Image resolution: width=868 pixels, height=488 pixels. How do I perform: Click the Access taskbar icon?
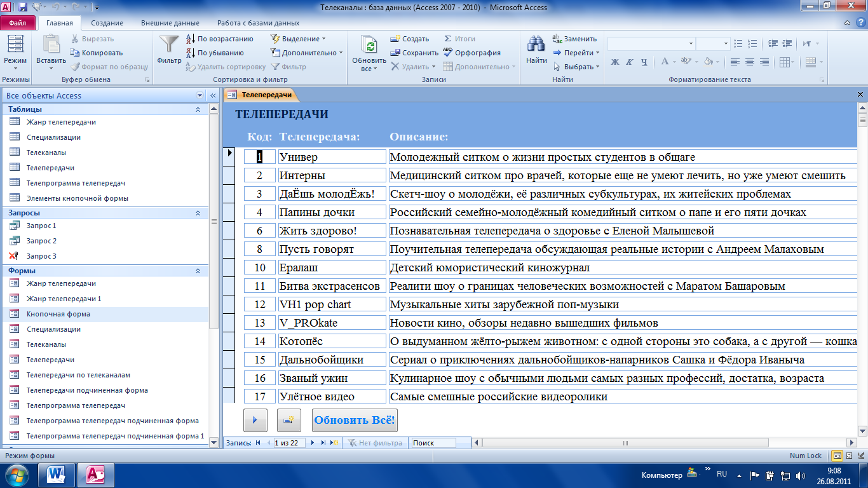95,475
